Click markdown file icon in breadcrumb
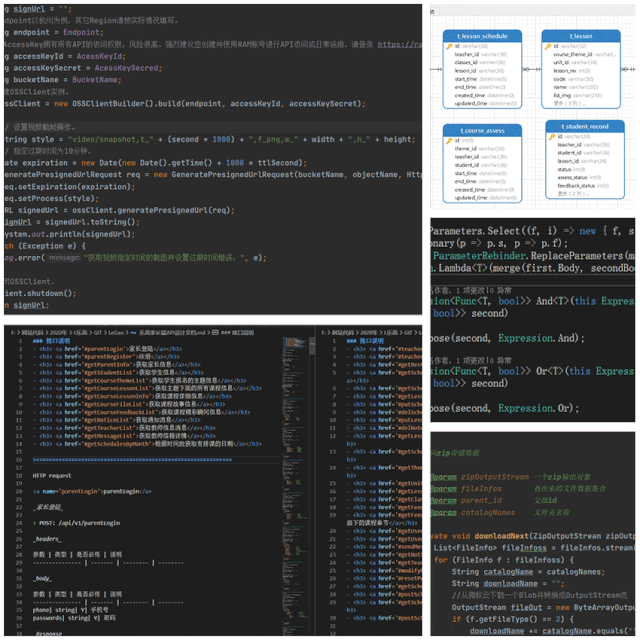Screen dimensions: 640x640 click(133, 333)
